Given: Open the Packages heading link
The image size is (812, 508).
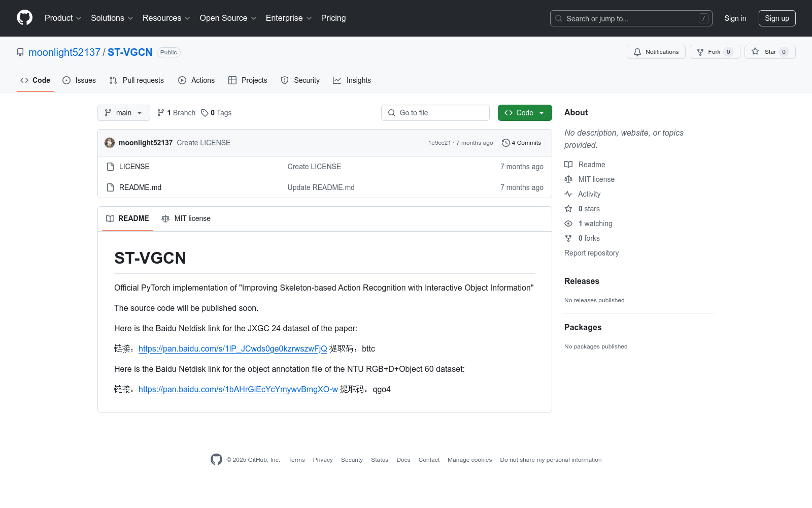Looking at the screenshot, I should point(583,328).
